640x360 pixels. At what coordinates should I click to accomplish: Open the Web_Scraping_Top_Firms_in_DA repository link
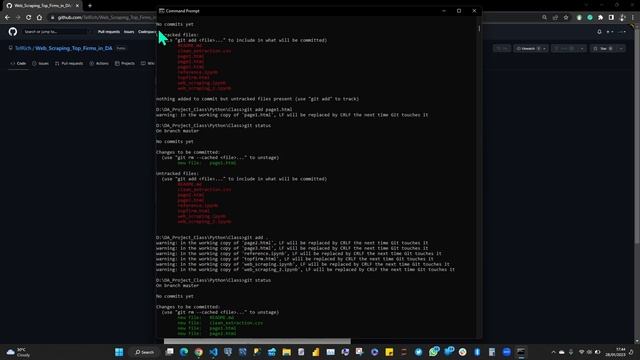(73, 48)
